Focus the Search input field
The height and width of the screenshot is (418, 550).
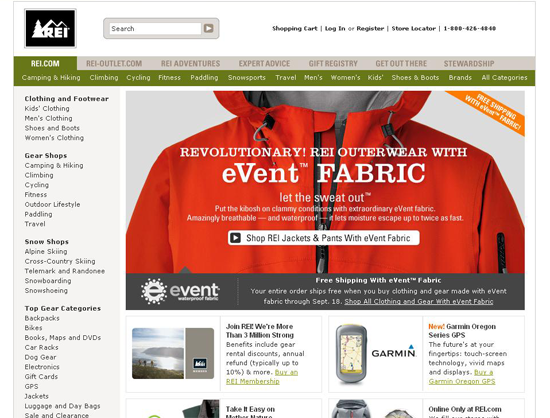(155, 28)
